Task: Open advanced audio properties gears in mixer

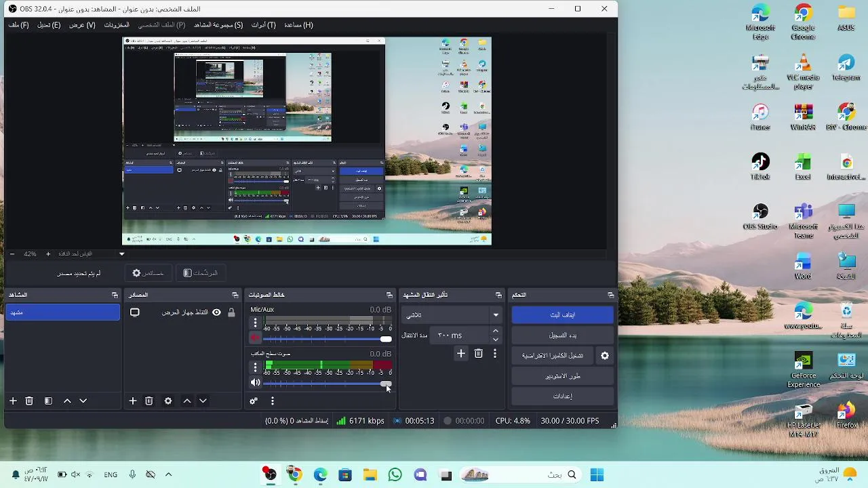Action: click(254, 401)
